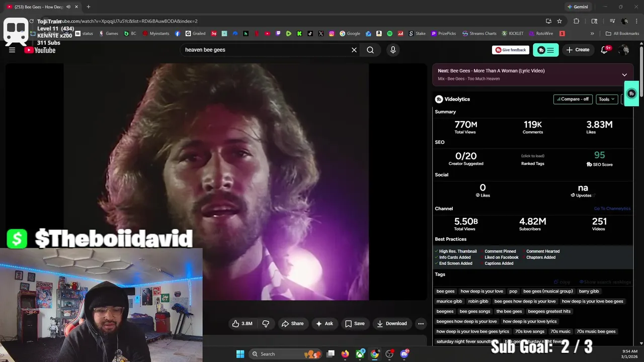Open the Videolytics Tools dropdown

click(607, 99)
